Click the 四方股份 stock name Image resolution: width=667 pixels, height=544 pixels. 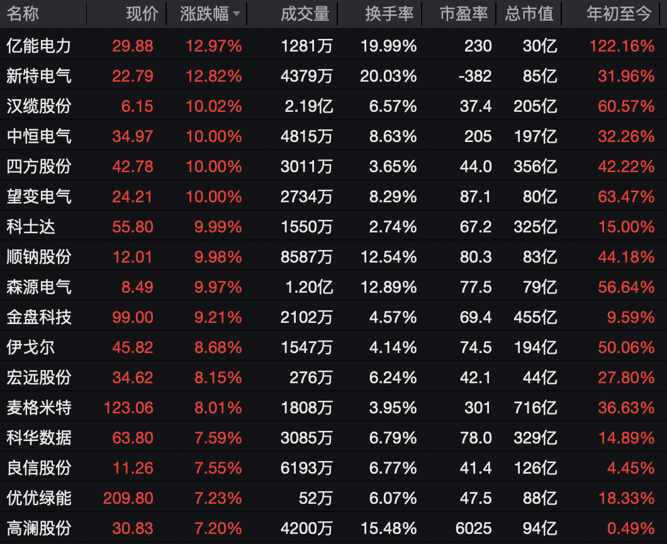38,166
